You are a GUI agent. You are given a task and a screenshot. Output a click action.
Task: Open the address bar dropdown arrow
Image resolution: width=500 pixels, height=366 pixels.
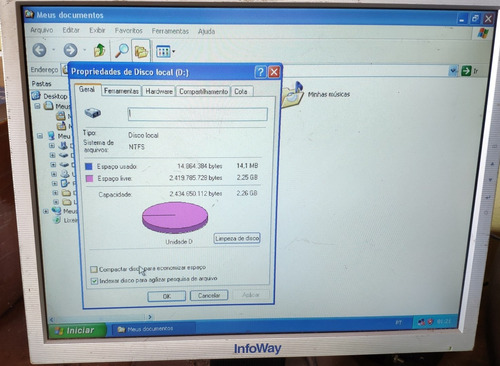(x=453, y=71)
